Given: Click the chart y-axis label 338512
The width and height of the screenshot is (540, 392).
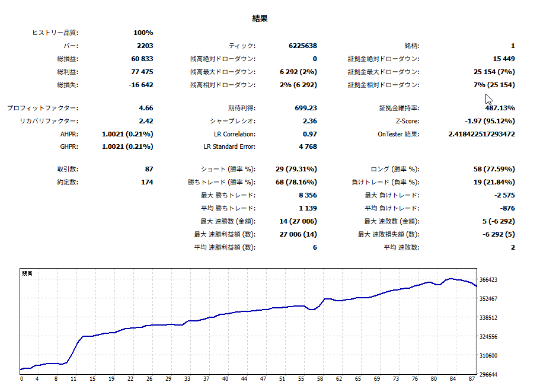Looking at the screenshot, I should tap(488, 318).
